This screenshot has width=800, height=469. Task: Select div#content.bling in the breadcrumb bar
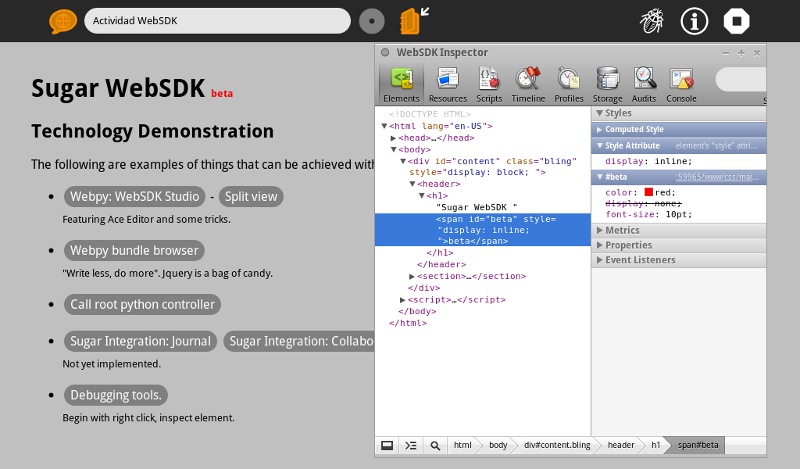click(557, 445)
